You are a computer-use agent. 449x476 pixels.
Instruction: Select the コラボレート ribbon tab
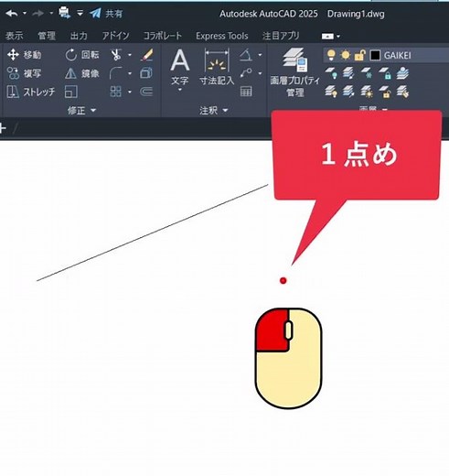(x=163, y=36)
